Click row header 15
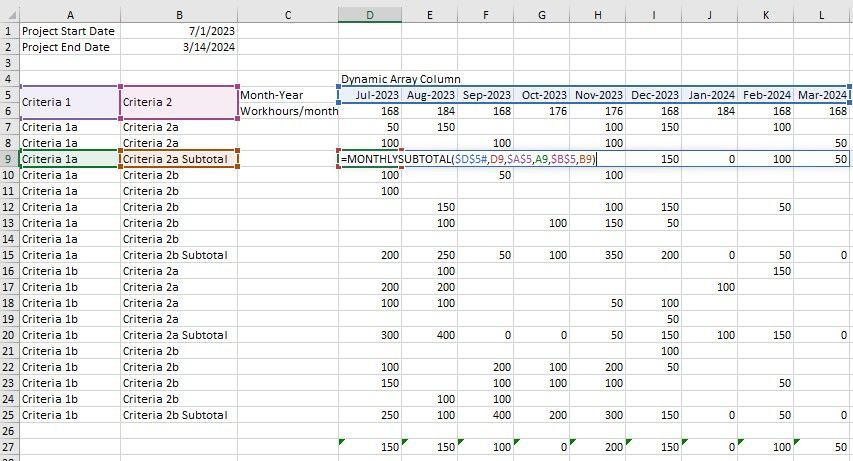This screenshot has height=461, width=853. pos(9,255)
